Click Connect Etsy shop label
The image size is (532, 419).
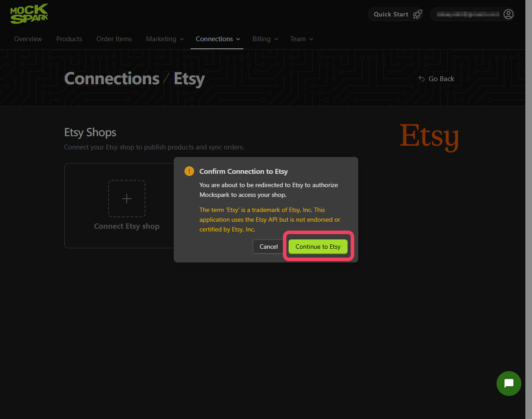click(x=127, y=226)
